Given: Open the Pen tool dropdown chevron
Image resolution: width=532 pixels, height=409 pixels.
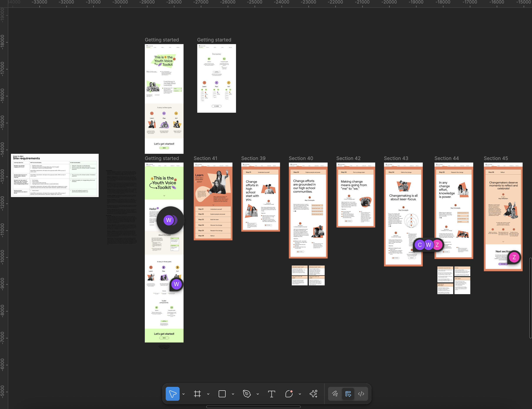Looking at the screenshot, I should tap(258, 394).
